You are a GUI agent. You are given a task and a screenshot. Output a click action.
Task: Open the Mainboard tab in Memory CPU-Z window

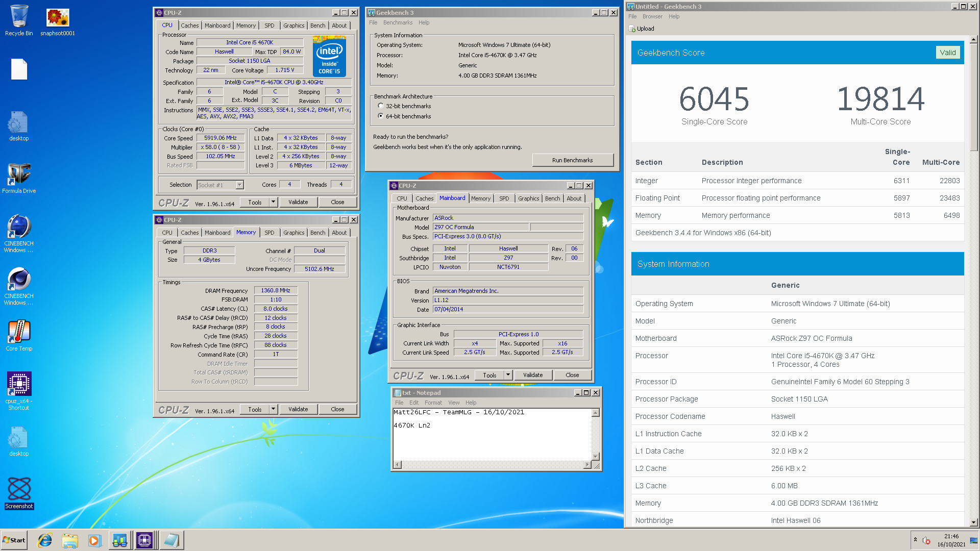217,233
